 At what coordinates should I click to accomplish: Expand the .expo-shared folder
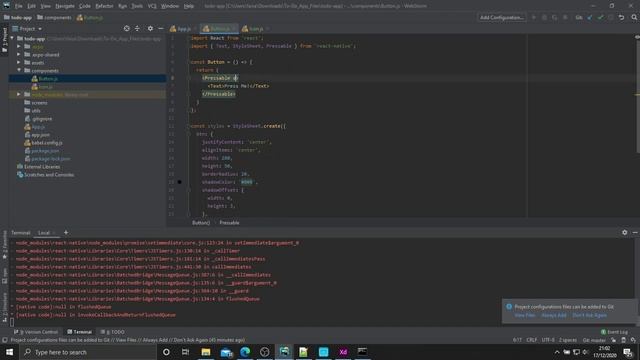(19, 54)
